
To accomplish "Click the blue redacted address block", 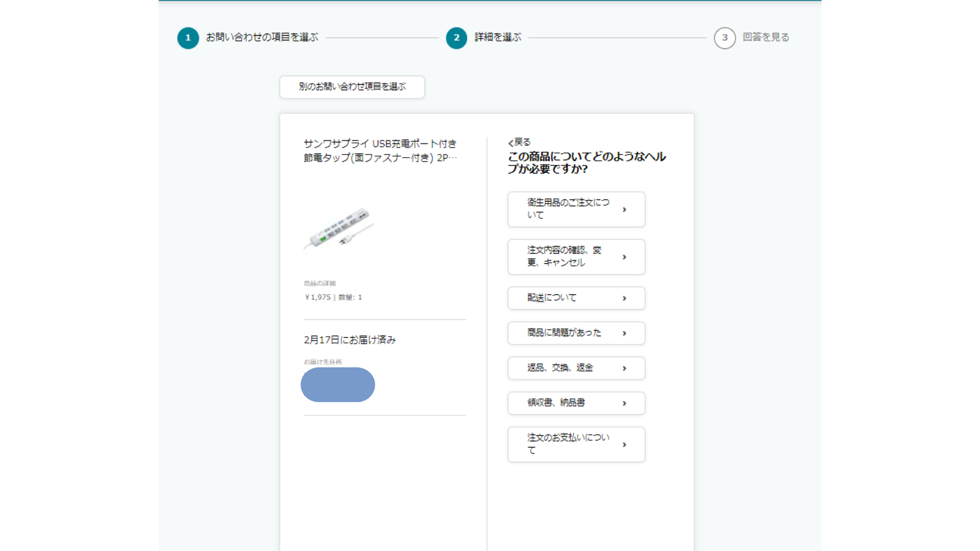I will (x=337, y=385).
